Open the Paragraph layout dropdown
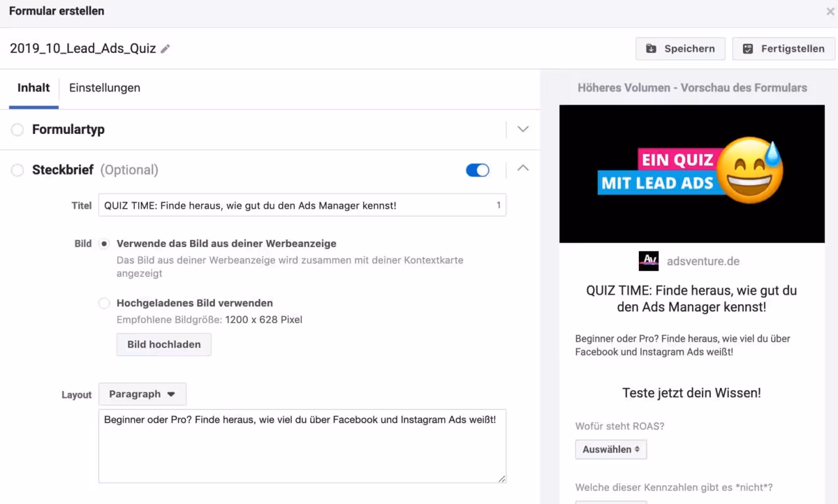 tap(142, 394)
